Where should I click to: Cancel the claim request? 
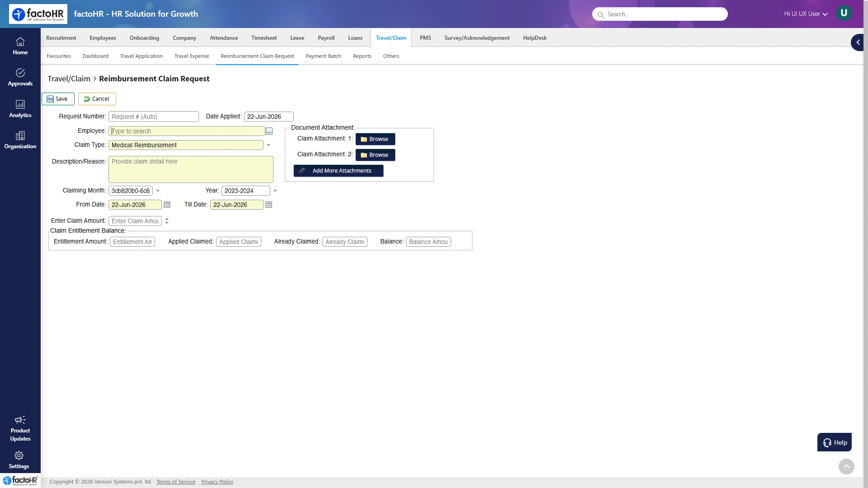[x=97, y=99]
